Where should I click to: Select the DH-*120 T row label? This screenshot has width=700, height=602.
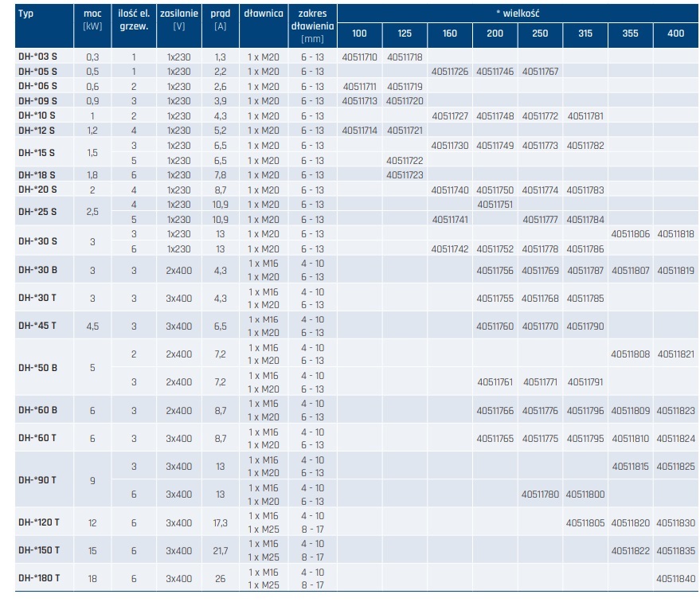coord(39,523)
